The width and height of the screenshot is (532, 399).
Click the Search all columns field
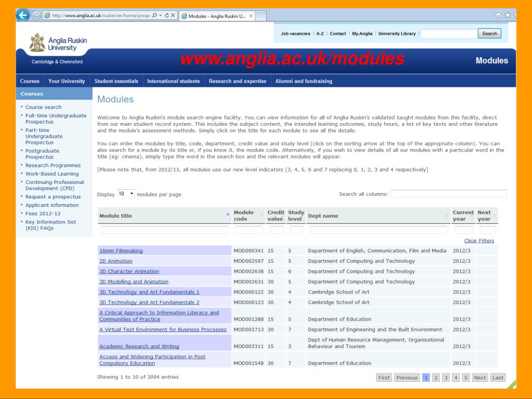[448, 194]
